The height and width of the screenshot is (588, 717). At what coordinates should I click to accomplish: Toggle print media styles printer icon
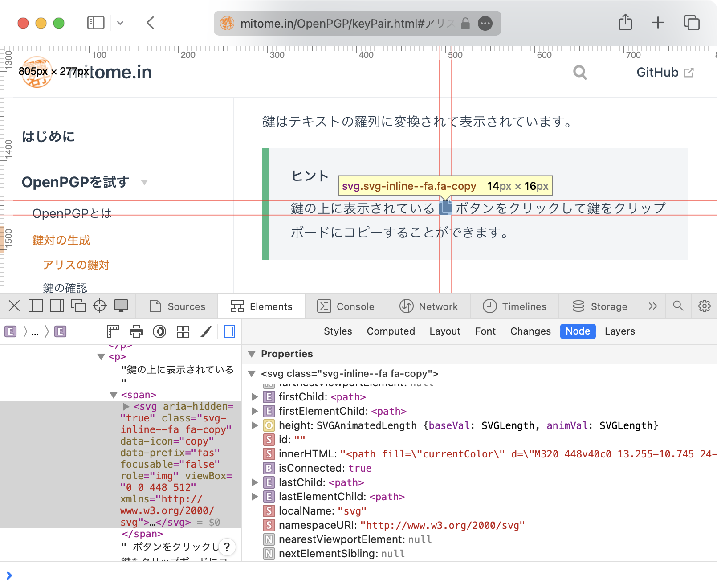tap(136, 331)
